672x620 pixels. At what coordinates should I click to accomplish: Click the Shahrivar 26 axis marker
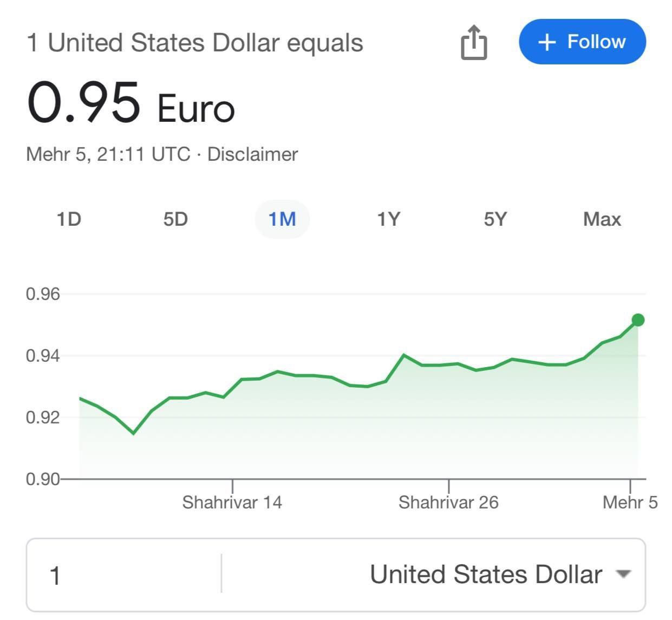tap(448, 502)
